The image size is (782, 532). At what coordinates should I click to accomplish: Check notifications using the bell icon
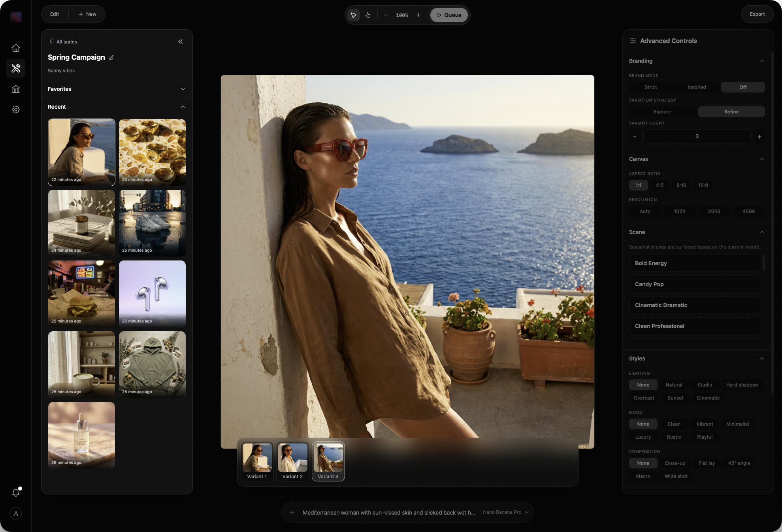(16, 493)
